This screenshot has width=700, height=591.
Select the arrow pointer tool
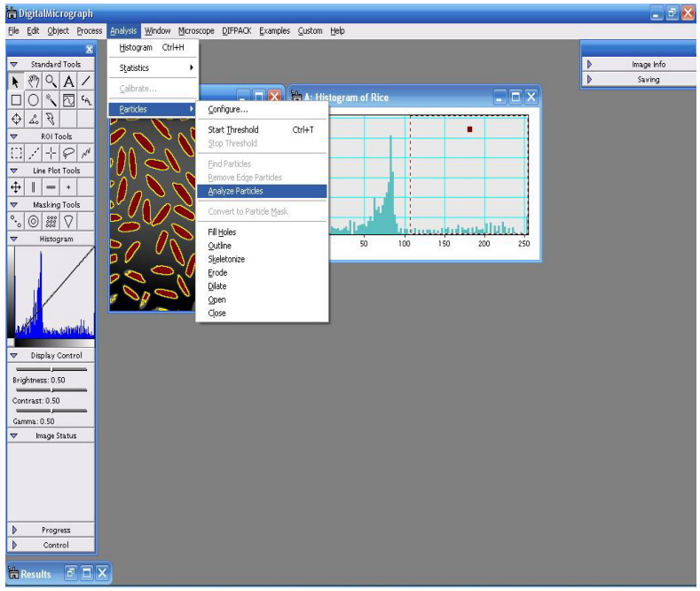tap(16, 82)
